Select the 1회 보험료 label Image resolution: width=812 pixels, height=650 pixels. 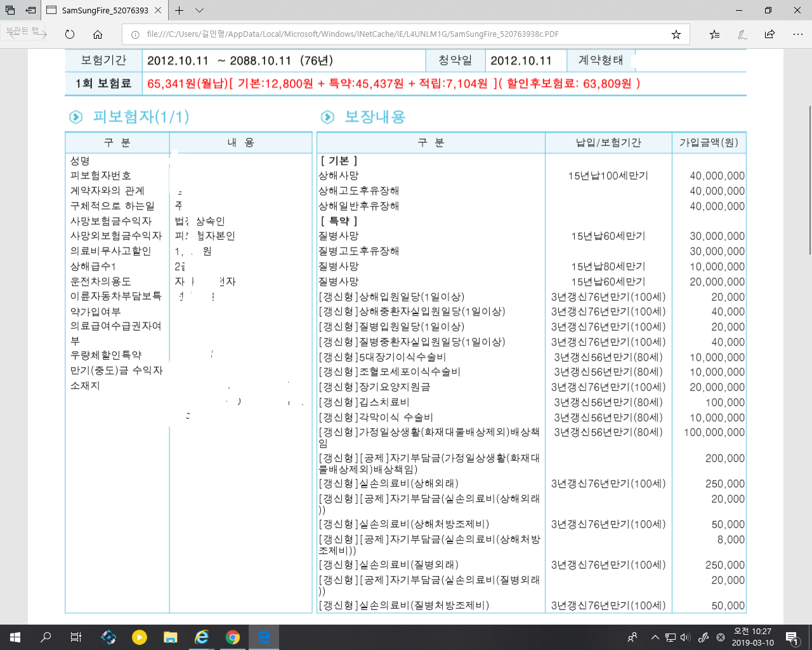[x=103, y=83]
